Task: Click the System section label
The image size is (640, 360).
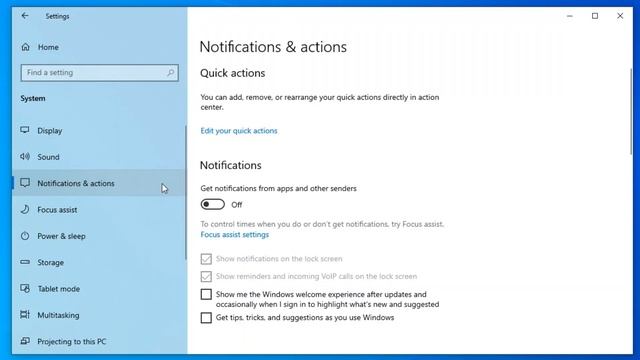Action: [x=33, y=98]
